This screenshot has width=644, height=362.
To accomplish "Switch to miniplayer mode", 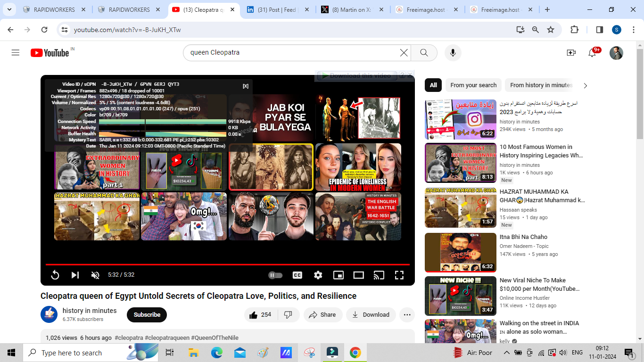I will (339, 275).
